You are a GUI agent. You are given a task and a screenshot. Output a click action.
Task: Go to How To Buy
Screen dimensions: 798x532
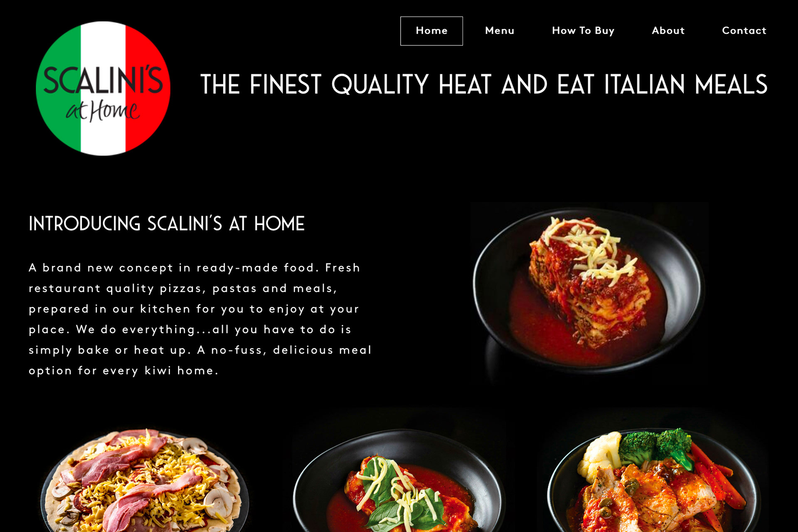click(583, 31)
